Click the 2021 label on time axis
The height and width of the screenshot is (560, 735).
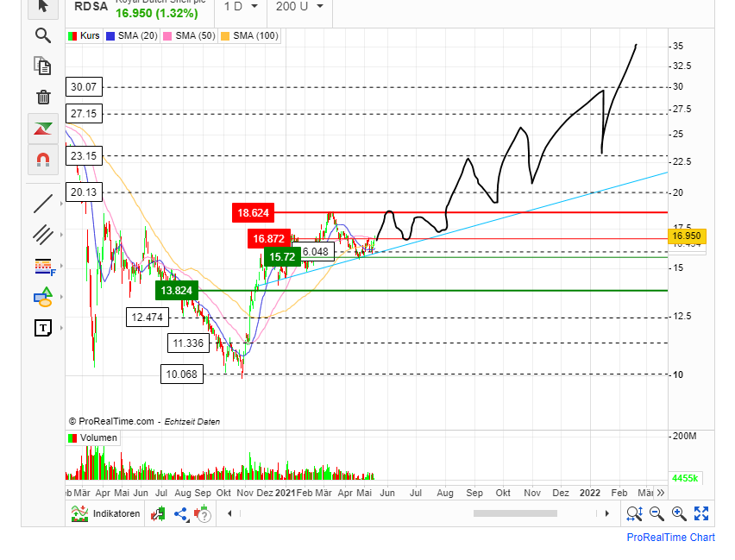point(286,493)
